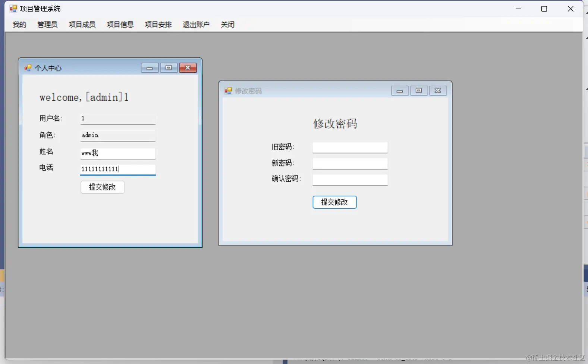Click the 旧密码 input field
The width and height of the screenshot is (588, 364).
(x=350, y=148)
